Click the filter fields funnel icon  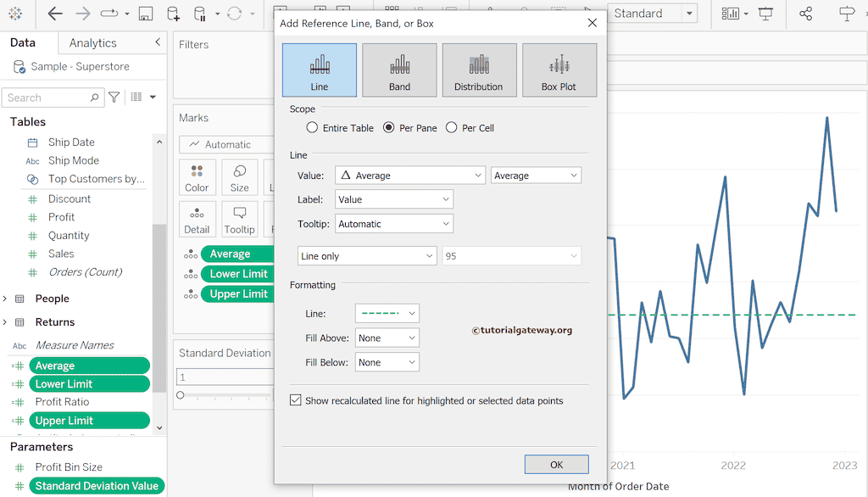[x=114, y=98]
